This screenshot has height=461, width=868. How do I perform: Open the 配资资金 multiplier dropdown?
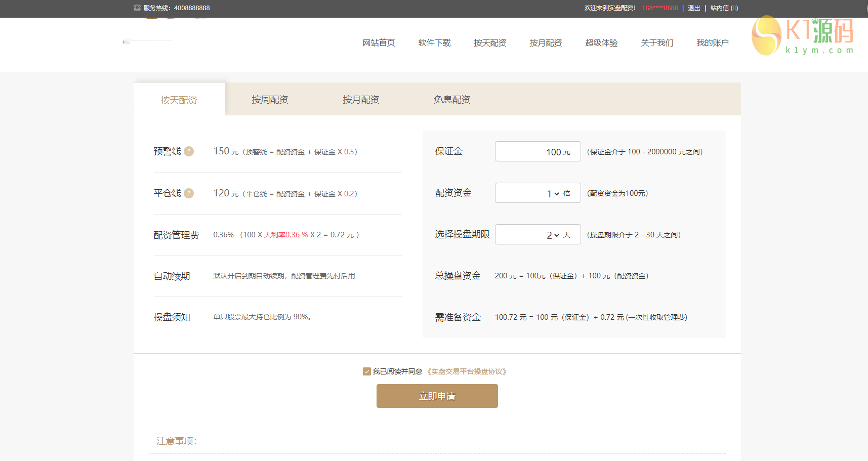point(552,193)
